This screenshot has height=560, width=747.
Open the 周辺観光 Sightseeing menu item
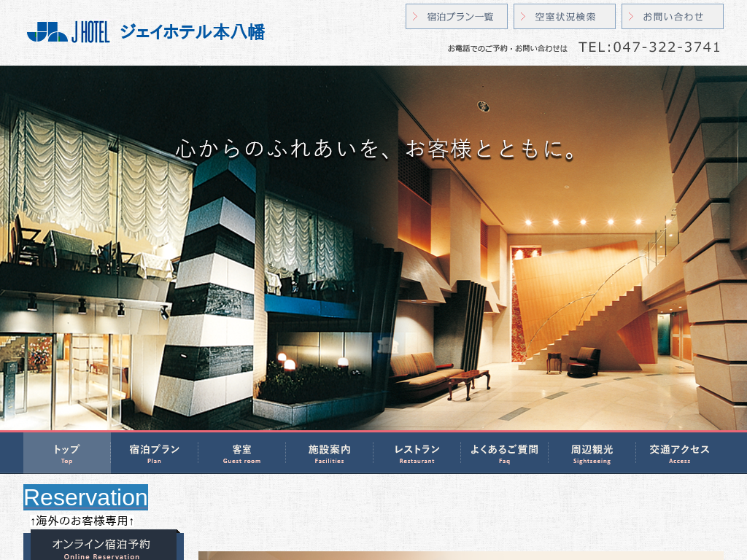click(592, 453)
